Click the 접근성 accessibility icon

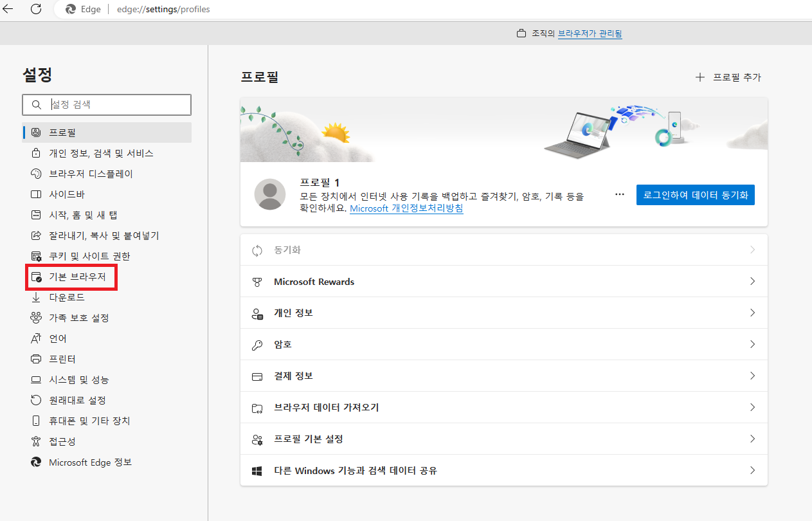[36, 441]
